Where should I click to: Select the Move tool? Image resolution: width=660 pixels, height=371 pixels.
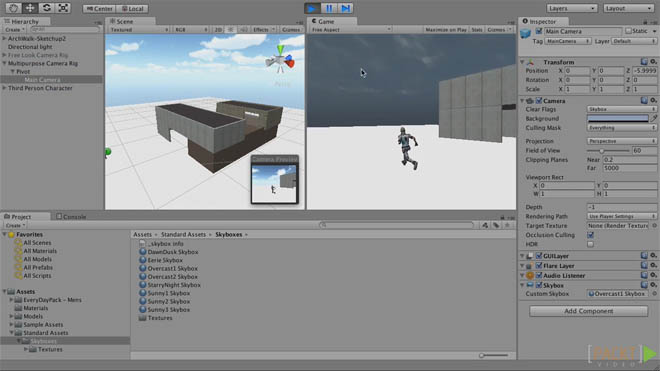tap(30, 8)
